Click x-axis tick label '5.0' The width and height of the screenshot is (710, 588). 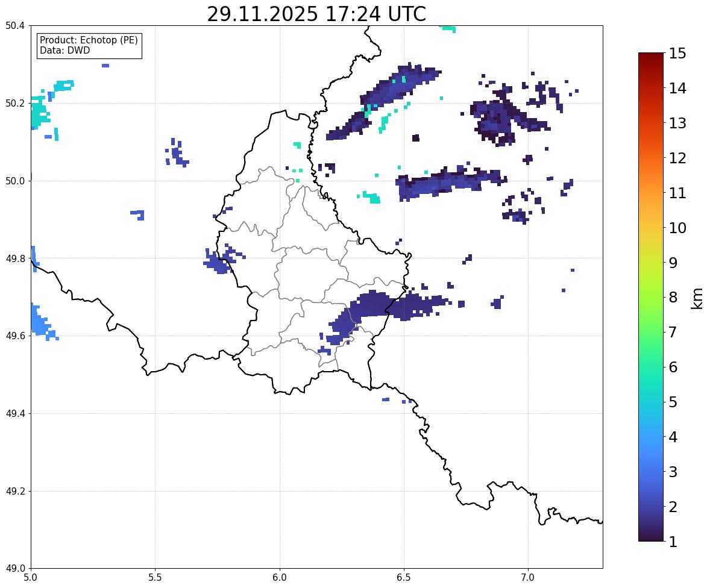click(x=31, y=578)
